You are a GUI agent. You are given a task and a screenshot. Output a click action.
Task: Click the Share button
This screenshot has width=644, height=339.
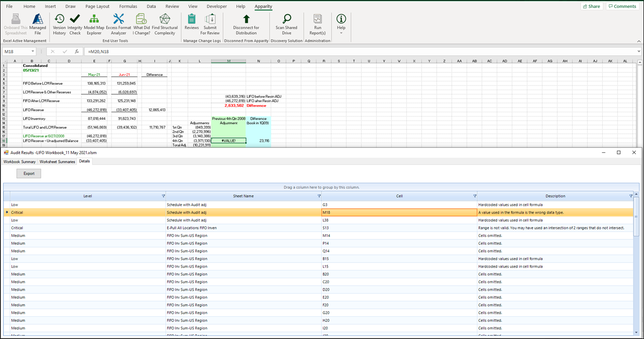point(592,7)
